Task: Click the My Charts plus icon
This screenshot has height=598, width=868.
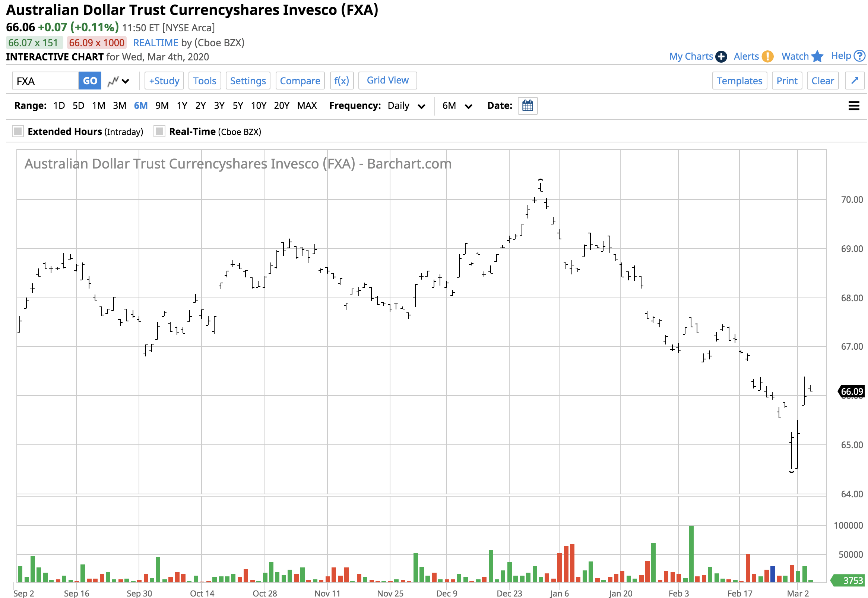Action: point(720,57)
